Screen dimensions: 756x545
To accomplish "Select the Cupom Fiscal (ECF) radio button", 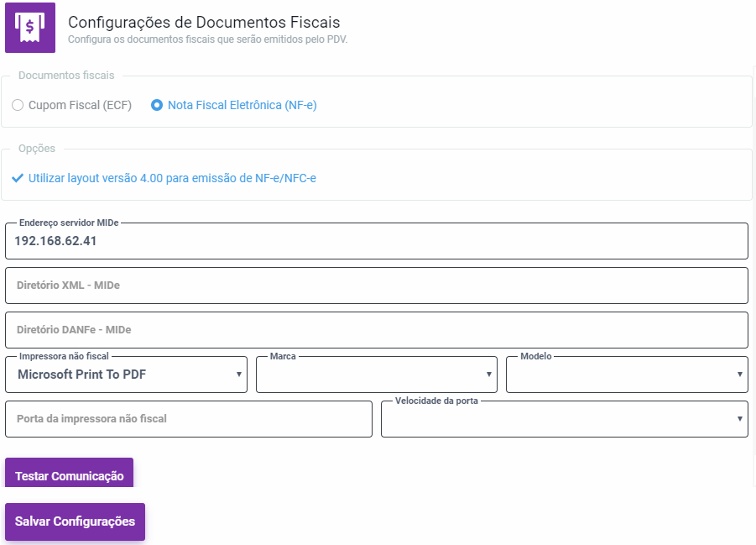I will point(18,106).
